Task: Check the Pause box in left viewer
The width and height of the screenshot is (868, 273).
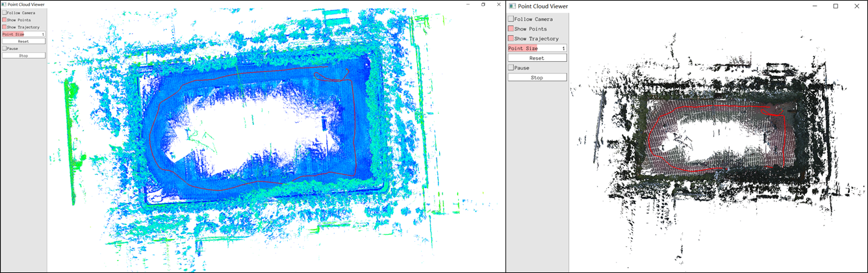Action: [4, 48]
